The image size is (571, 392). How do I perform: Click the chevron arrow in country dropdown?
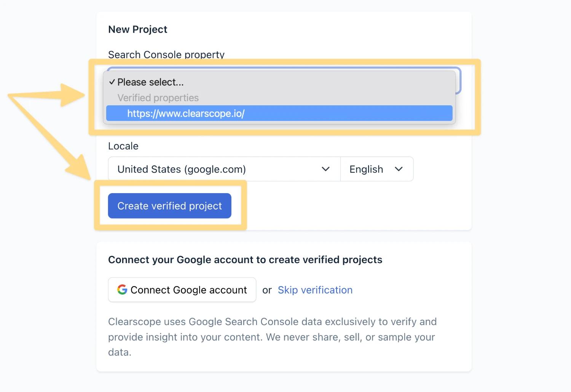(325, 169)
